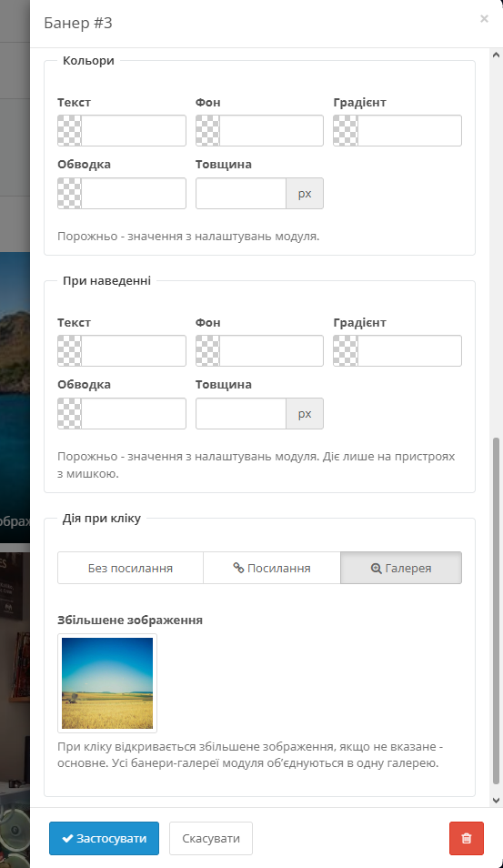Viewport: 503px width, 868px height.
Task: Open Градієнт color swatch in Кольори
Action: (x=346, y=131)
